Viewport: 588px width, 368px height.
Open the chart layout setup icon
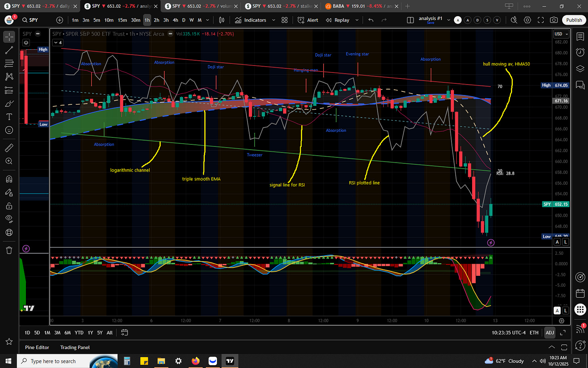tap(410, 20)
